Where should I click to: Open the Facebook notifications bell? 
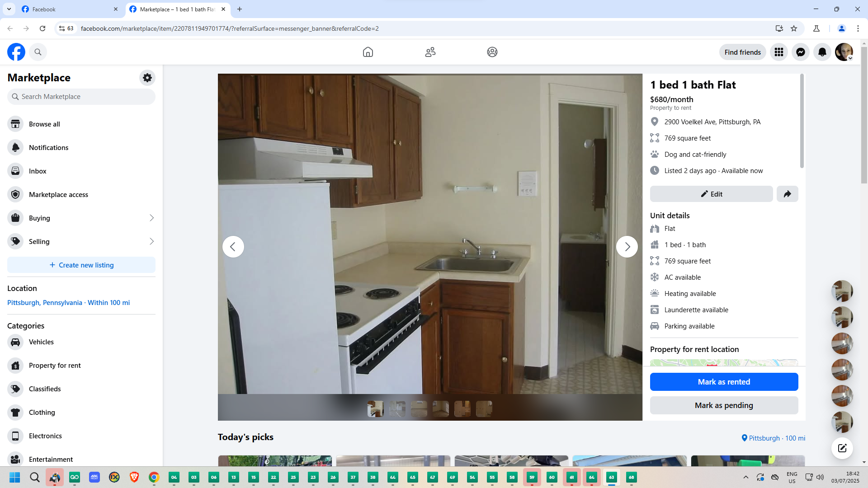click(822, 52)
